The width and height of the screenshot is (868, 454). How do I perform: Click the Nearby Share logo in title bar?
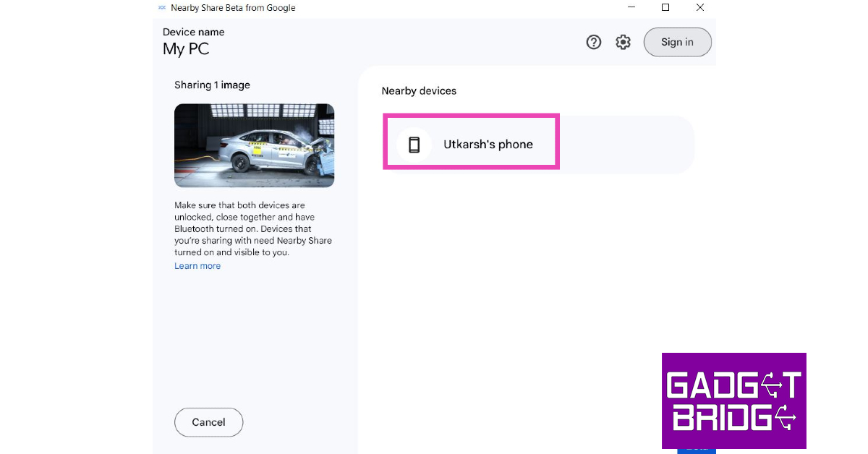pos(162,8)
